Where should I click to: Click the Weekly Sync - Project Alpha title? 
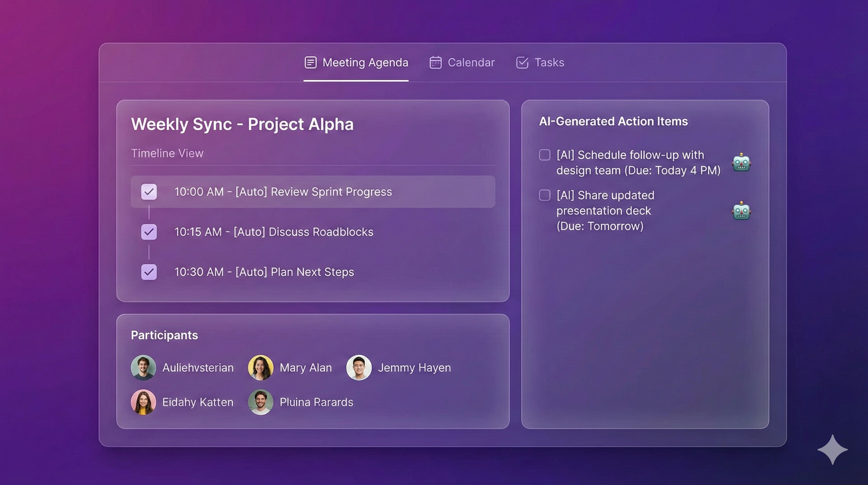[243, 124]
